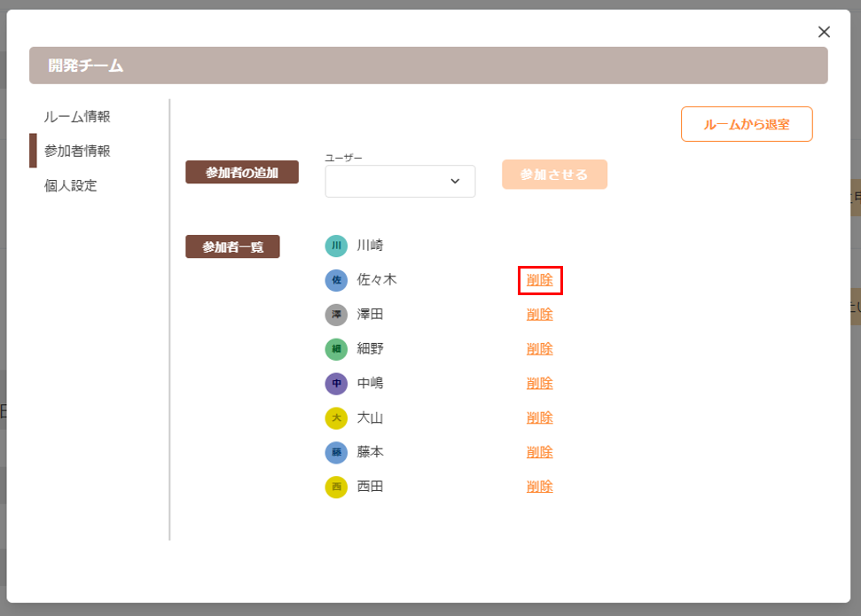
Task: Remove 大山 with the 削除 link
Action: (x=539, y=418)
